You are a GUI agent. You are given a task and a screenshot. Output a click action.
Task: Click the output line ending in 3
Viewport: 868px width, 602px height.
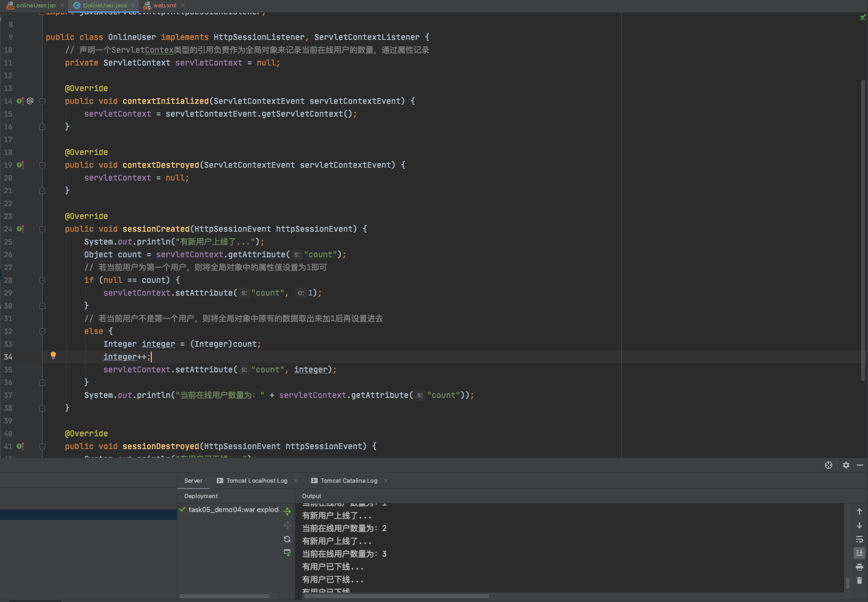pyautogui.click(x=344, y=554)
